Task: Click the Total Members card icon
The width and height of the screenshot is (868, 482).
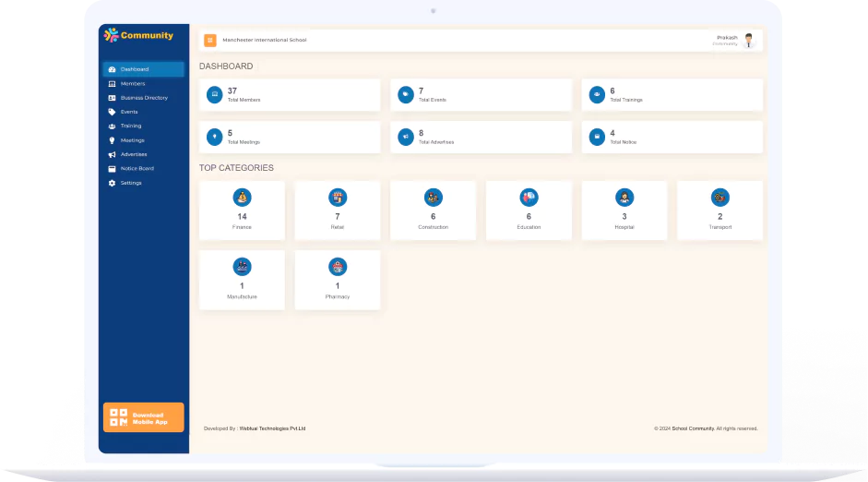Action: [x=215, y=95]
